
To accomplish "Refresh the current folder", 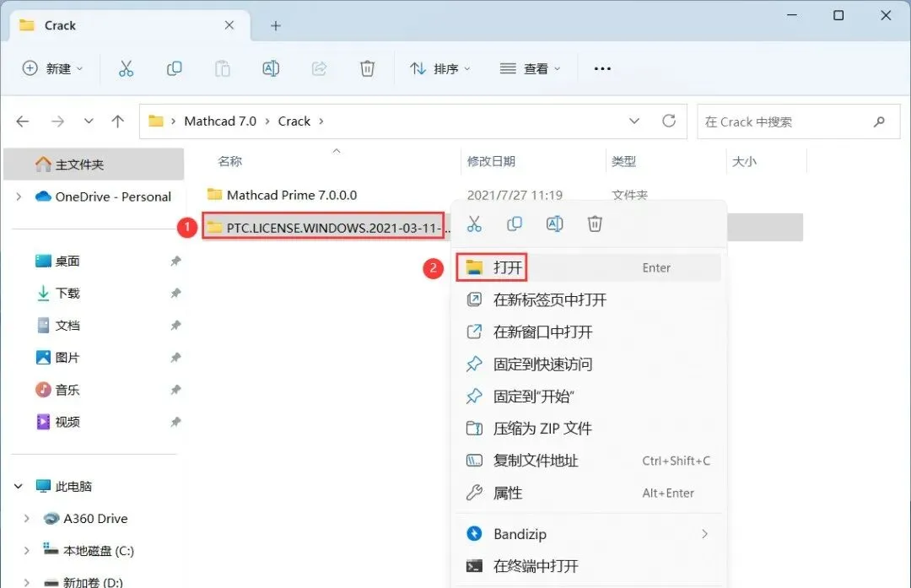I will pyautogui.click(x=669, y=121).
